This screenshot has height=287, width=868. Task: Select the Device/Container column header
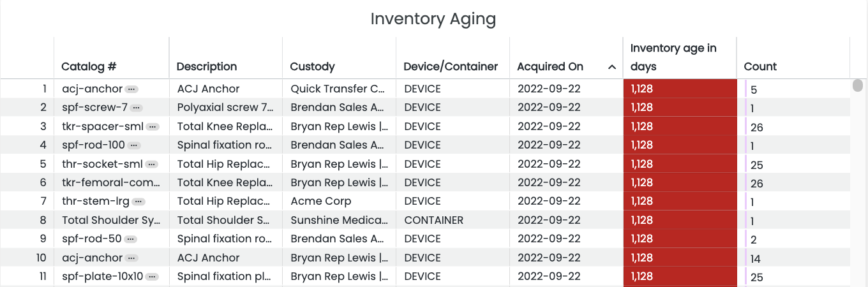[x=451, y=66]
